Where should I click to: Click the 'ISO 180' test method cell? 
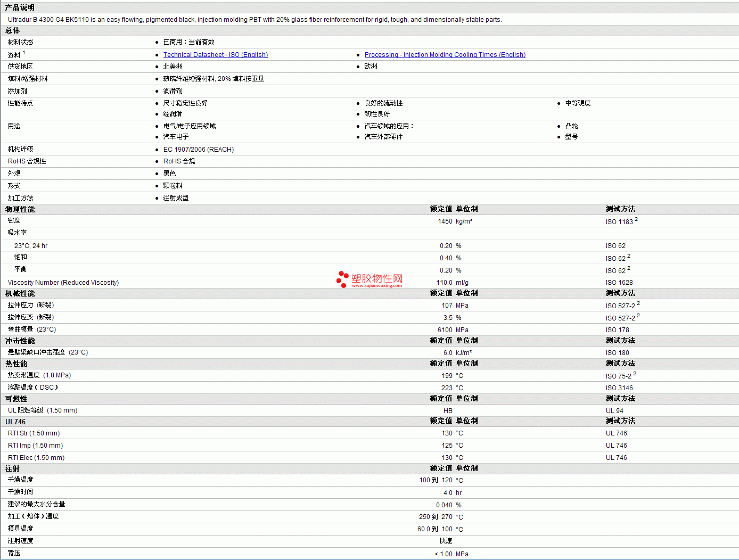pyautogui.click(x=618, y=353)
